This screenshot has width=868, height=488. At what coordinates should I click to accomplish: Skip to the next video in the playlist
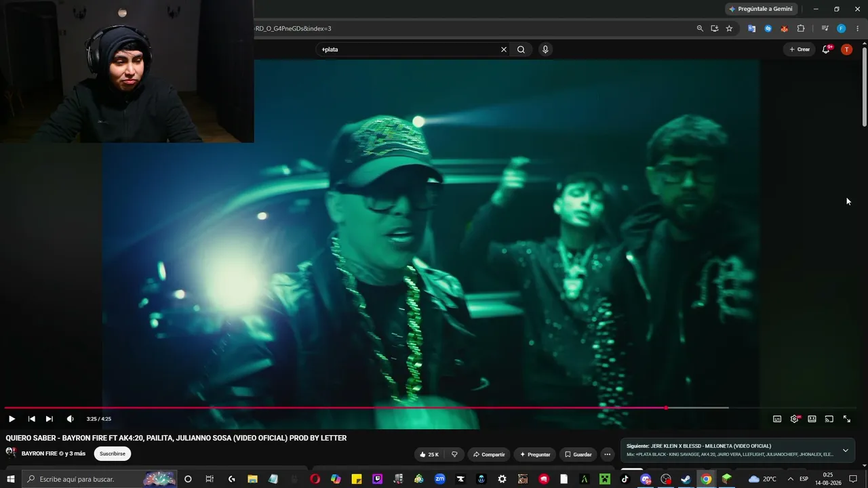(49, 419)
